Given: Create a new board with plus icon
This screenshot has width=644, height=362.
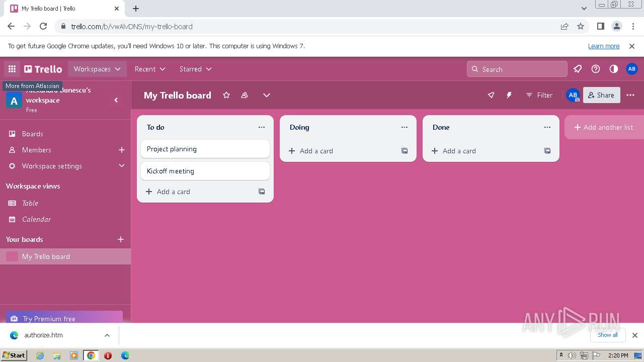Looking at the screenshot, I should click(121, 239).
